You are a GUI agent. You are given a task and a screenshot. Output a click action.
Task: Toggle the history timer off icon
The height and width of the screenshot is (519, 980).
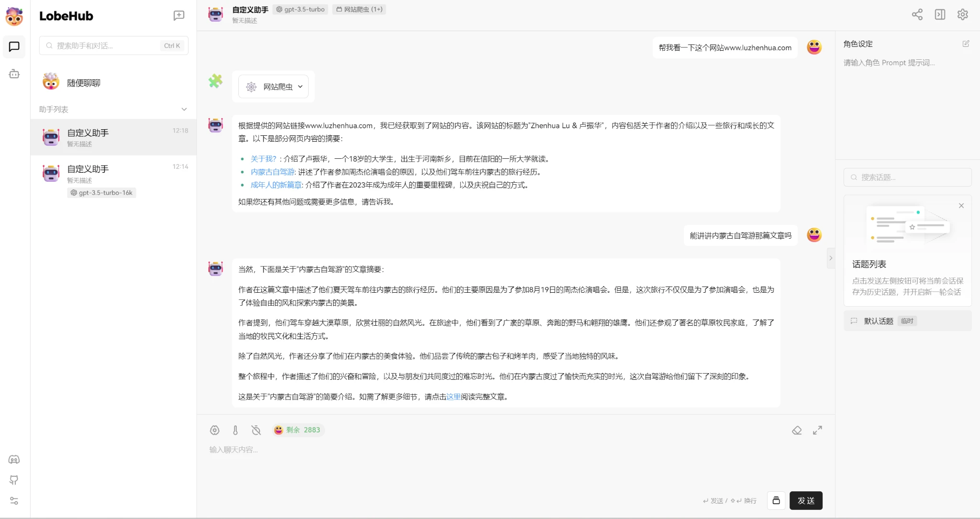tap(256, 430)
